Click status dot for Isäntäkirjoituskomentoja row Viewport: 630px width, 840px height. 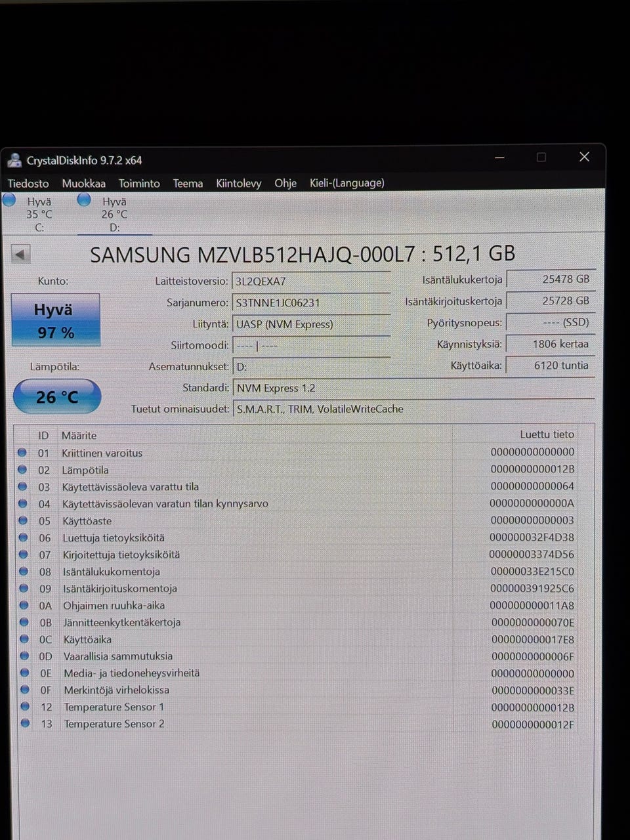pyautogui.click(x=24, y=588)
